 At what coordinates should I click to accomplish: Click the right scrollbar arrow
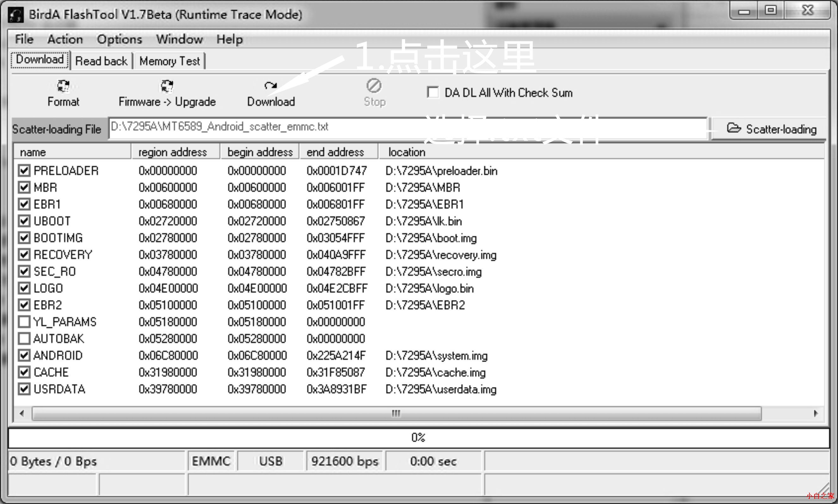pos(816,414)
